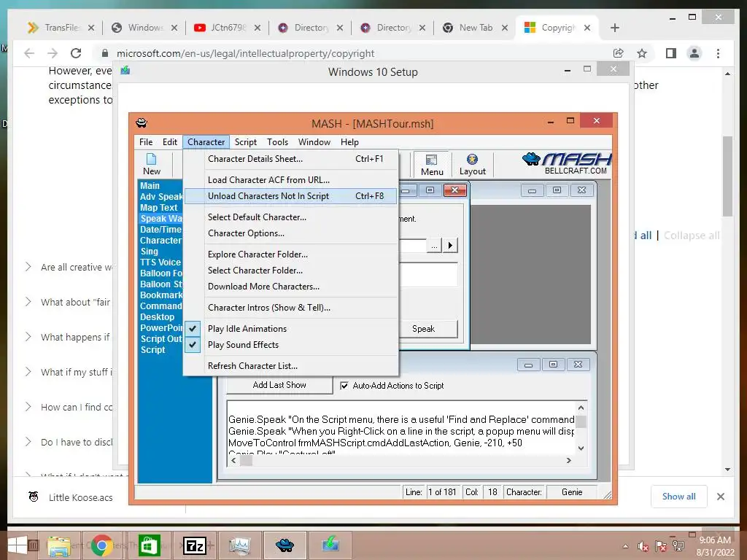Click the muted volume tray icon

[x=643, y=546]
